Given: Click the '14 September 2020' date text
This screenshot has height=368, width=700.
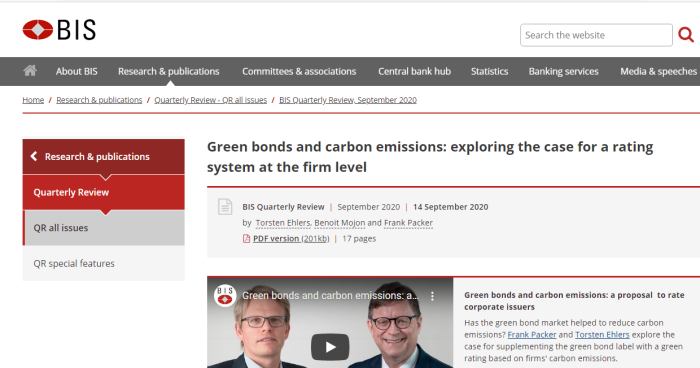Looking at the screenshot, I should [x=450, y=207].
